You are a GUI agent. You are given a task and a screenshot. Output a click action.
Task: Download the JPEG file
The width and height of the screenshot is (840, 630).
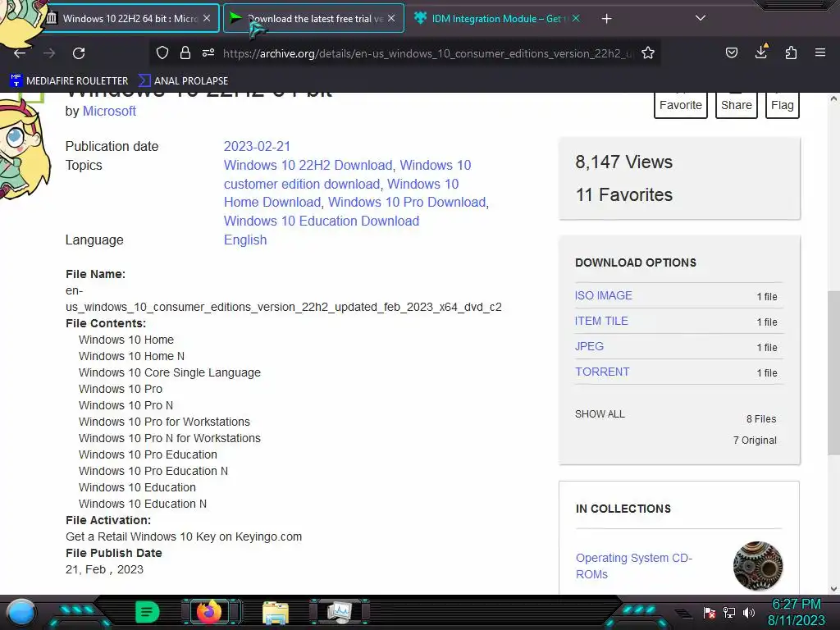tap(589, 346)
